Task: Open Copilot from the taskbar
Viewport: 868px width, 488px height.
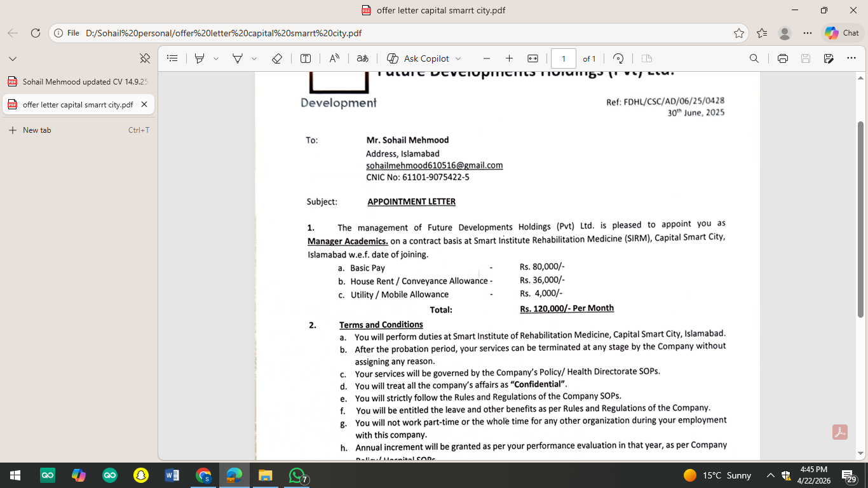Action: [79, 475]
